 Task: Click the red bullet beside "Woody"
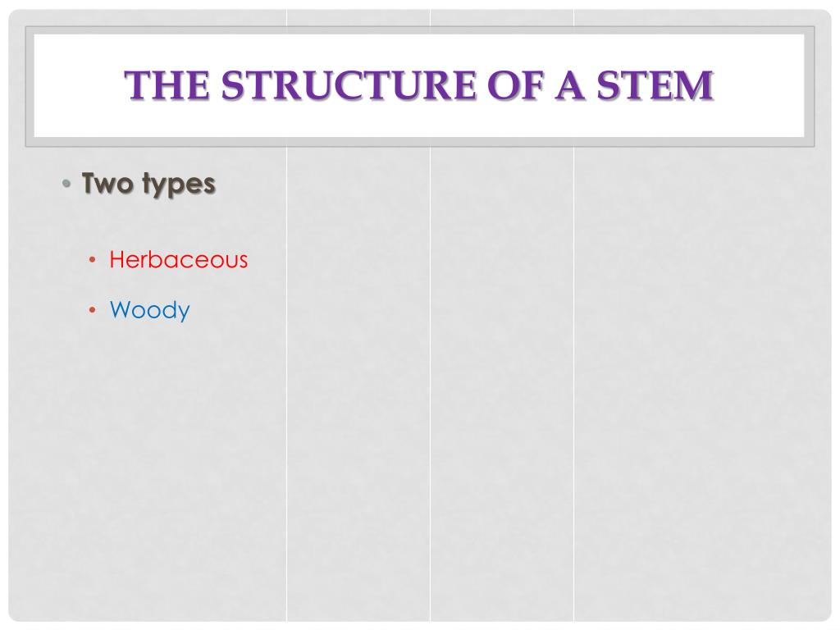[92, 309]
